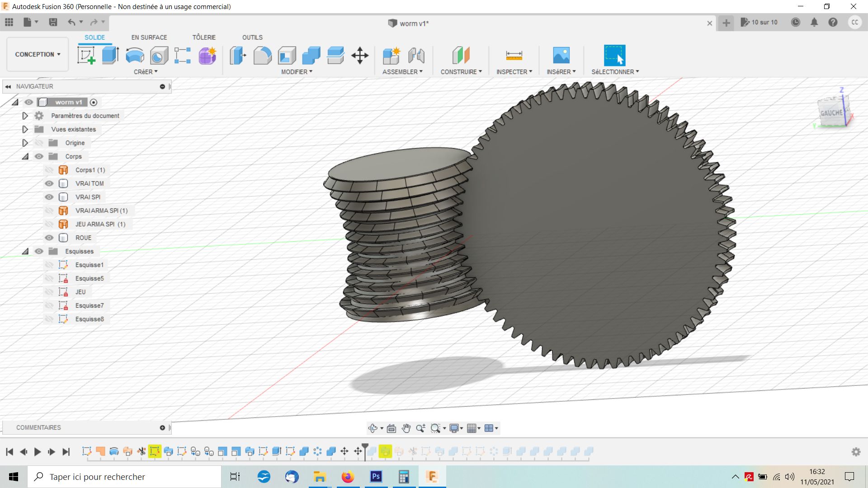
Task: Click the Insert image icon
Action: [561, 56]
